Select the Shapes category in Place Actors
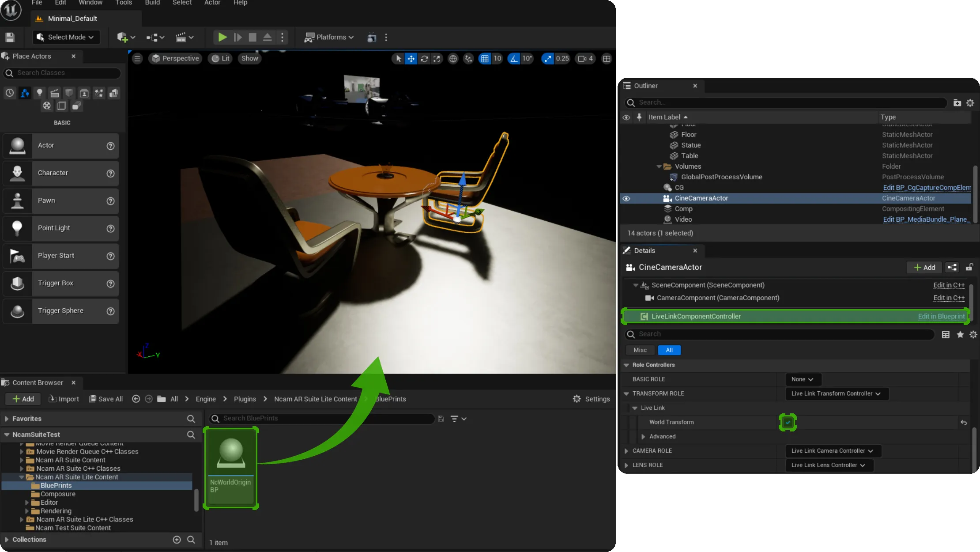 click(x=69, y=93)
